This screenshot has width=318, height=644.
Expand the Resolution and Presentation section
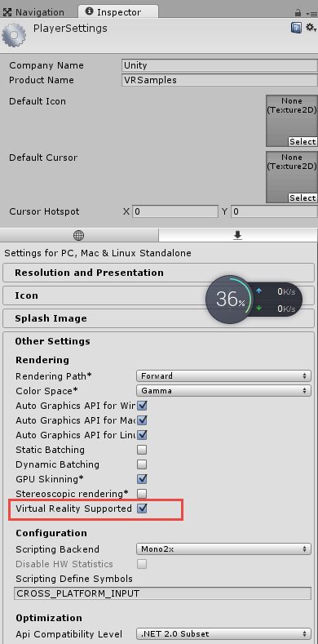(158, 273)
